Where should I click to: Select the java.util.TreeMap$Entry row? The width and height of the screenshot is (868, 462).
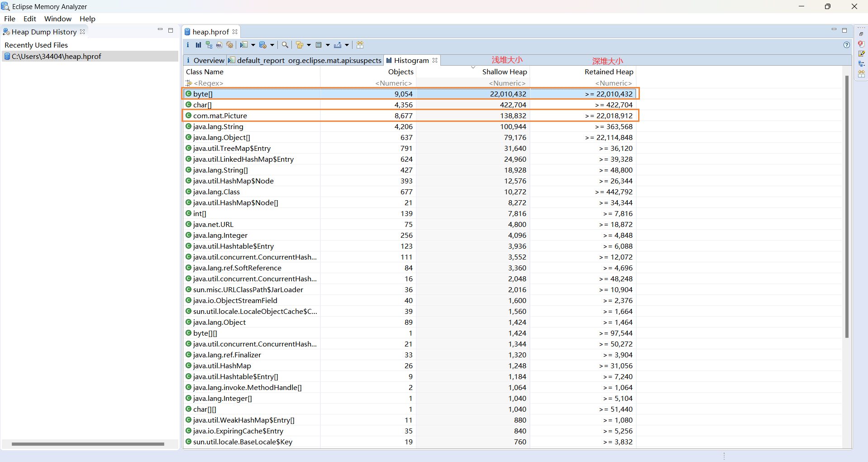tap(410, 148)
